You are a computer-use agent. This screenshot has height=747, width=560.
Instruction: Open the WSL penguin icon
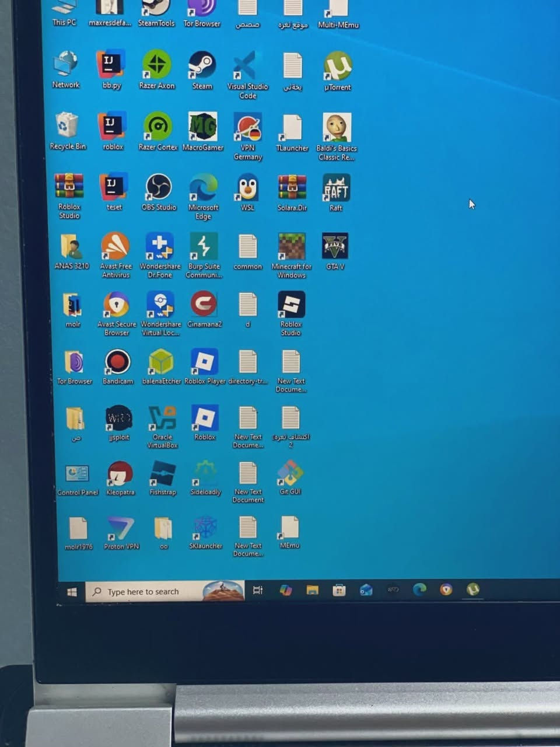pyautogui.click(x=248, y=187)
